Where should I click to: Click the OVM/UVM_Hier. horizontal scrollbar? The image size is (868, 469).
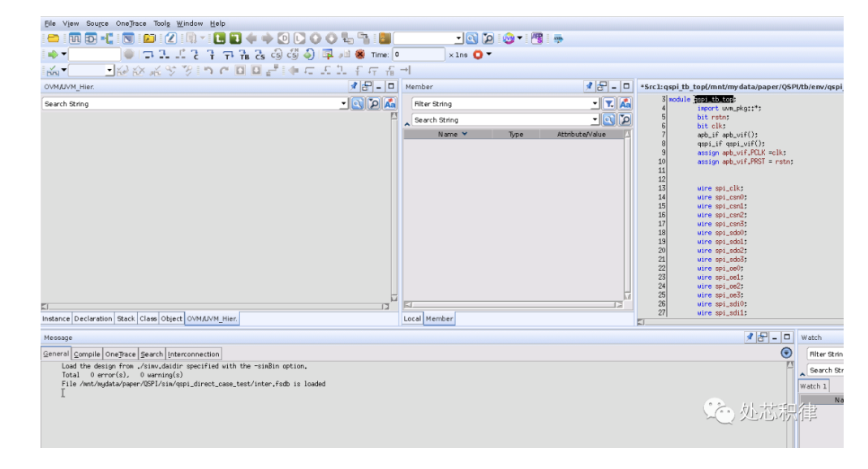(x=216, y=306)
